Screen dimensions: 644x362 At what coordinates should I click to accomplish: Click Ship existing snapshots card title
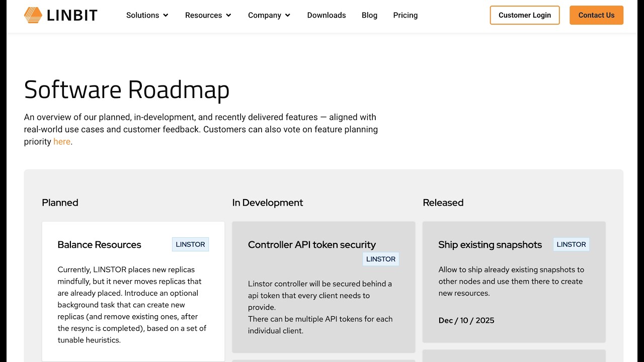490,245
